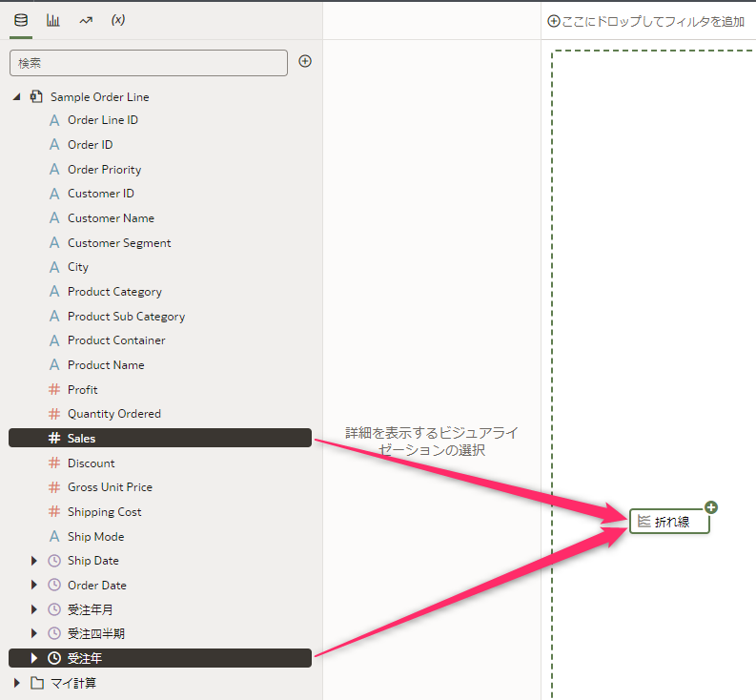Screen dimensions: 756x700
Task: Click the ここにドロップしてフィルタを追加 filter bar text
Action: coord(653,21)
